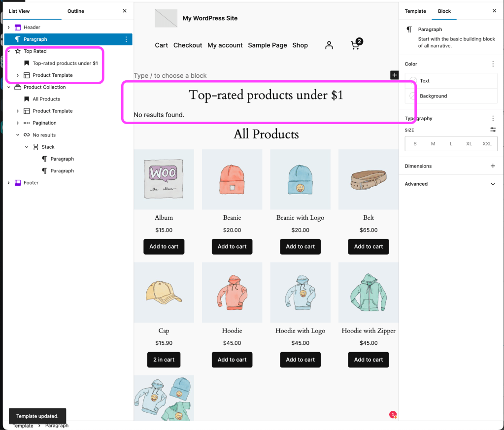This screenshot has width=504, height=430.
Task: Open the Color options three-dot menu
Action: click(x=492, y=64)
